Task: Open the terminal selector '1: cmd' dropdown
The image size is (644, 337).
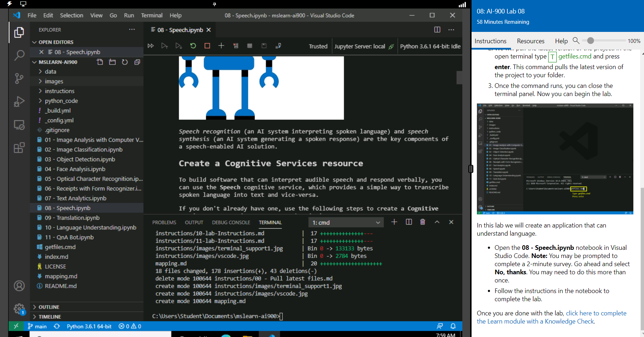Action: click(x=346, y=223)
